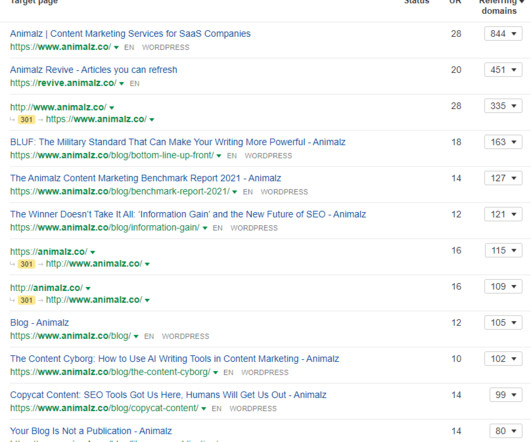Image resolution: width=531 pixels, height=442 pixels.
Task: Open caret menu next to https://revive.animalz.co/
Action: (122, 84)
